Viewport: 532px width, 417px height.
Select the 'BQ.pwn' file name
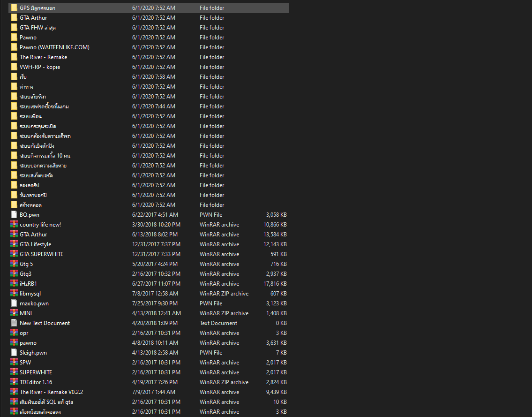click(30, 215)
